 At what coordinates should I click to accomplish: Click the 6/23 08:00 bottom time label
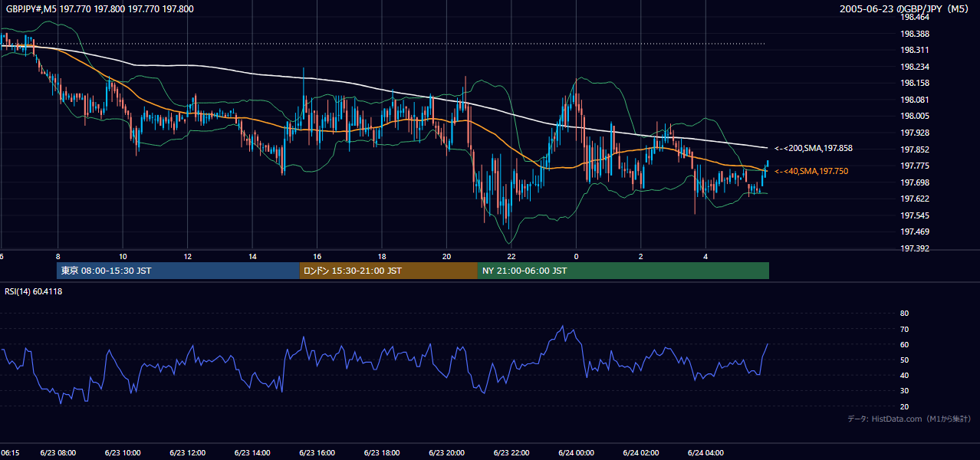click(x=58, y=453)
